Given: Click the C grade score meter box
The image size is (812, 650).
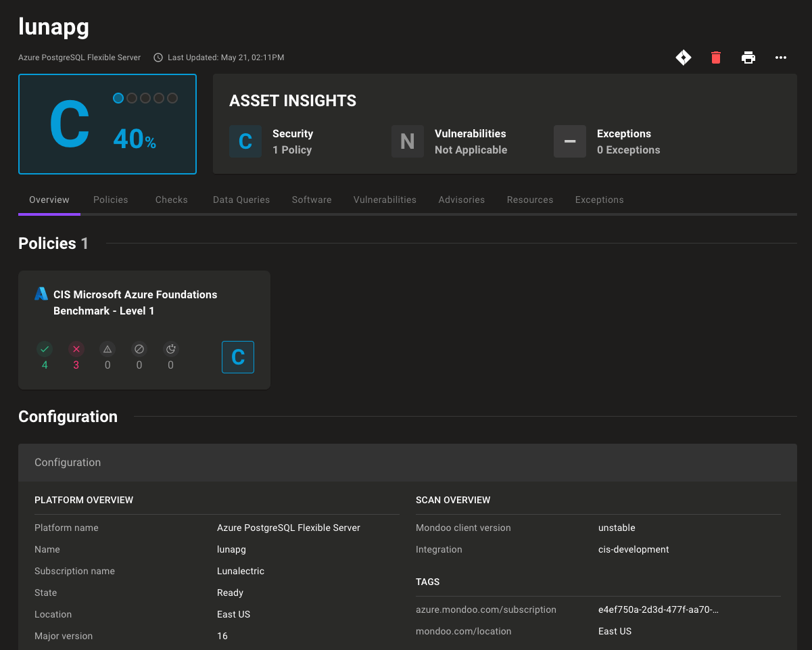Looking at the screenshot, I should click(108, 124).
